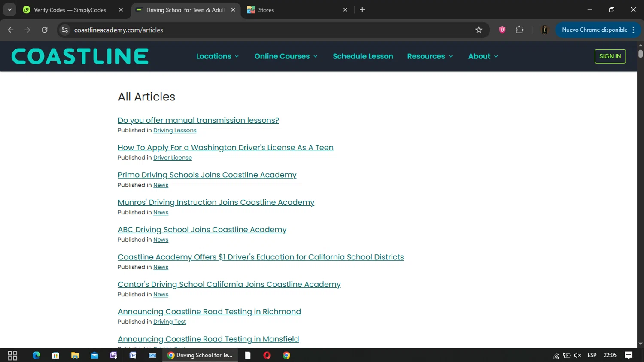Open manual transmission lessons article
This screenshot has width=644, height=362.
tap(198, 120)
